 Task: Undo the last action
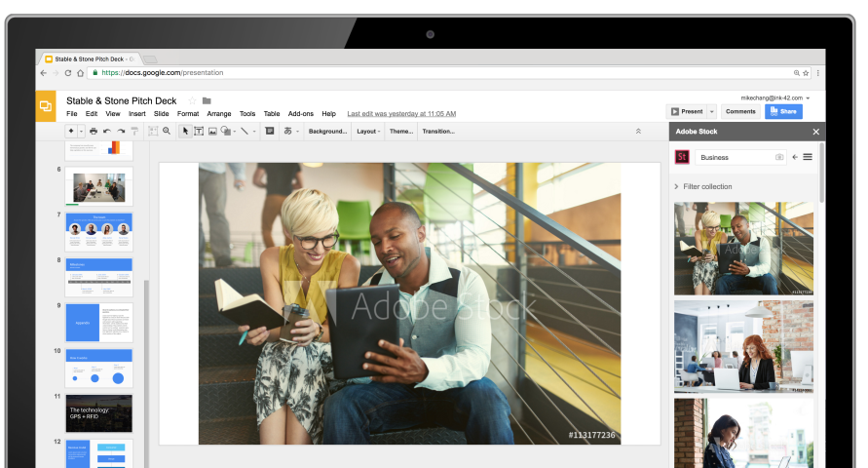pyautogui.click(x=107, y=132)
